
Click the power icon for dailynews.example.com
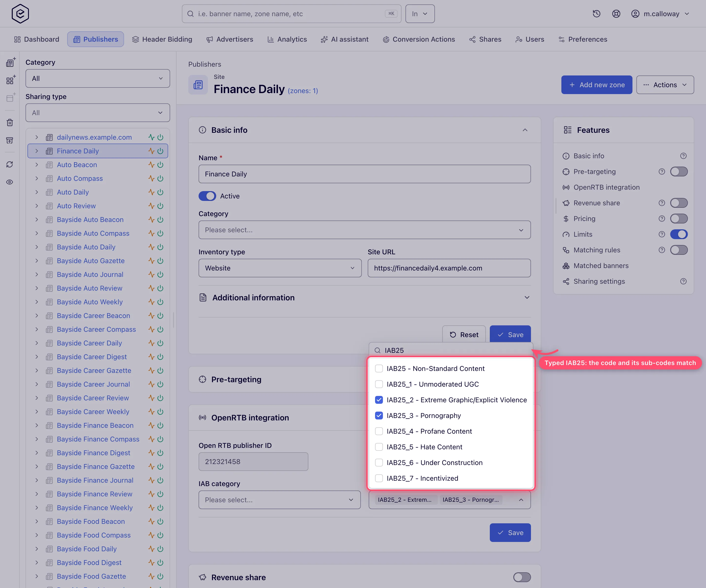(161, 137)
